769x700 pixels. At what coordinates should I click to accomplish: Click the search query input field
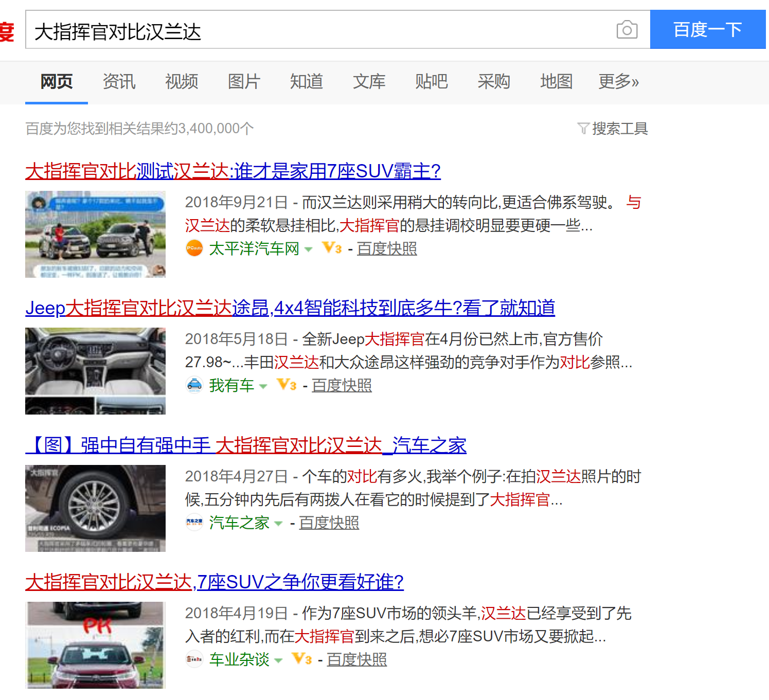319,31
